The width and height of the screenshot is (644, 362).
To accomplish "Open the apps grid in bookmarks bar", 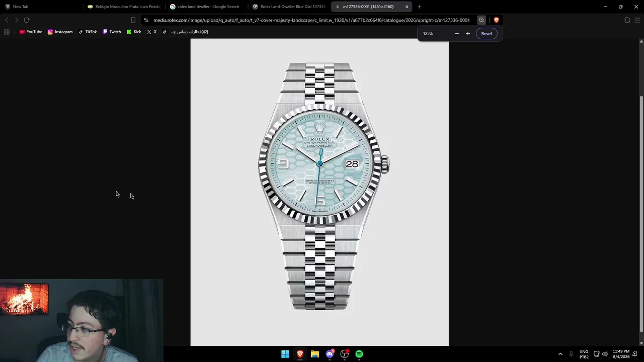I will [7, 32].
